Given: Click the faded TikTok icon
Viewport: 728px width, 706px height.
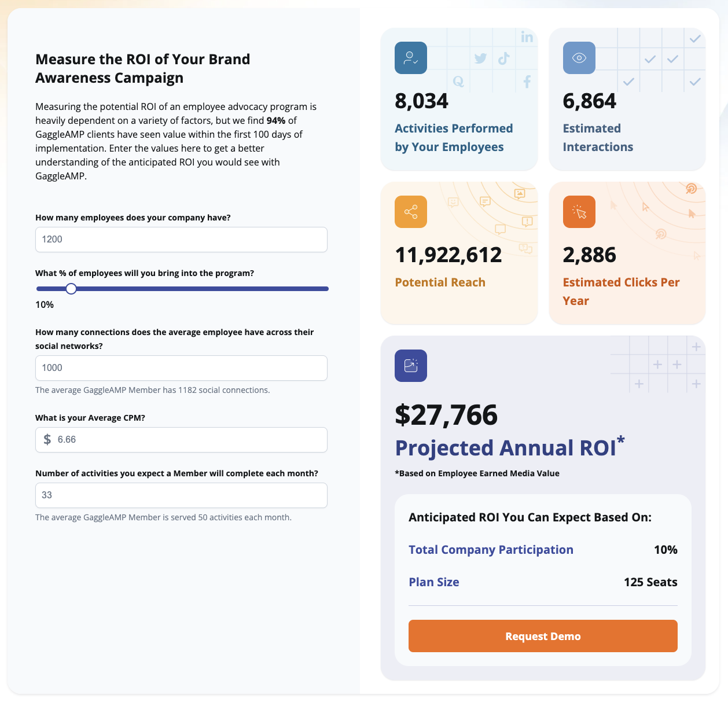Looking at the screenshot, I should click(x=504, y=58).
